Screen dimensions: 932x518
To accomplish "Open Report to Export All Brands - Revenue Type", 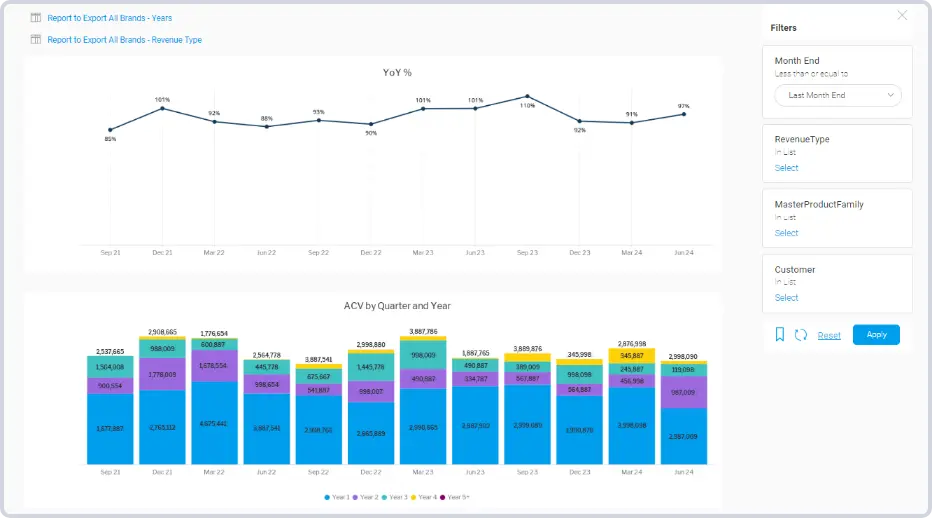I will pyautogui.click(x=124, y=40).
